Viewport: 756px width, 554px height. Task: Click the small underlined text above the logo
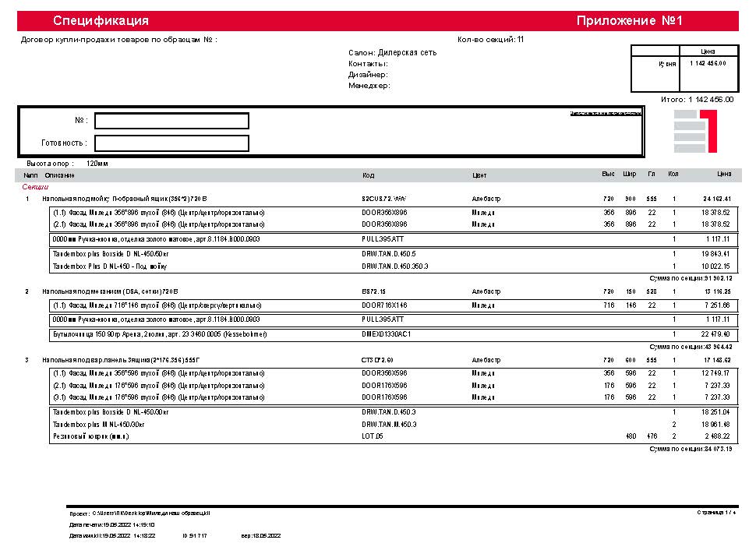[x=605, y=114]
